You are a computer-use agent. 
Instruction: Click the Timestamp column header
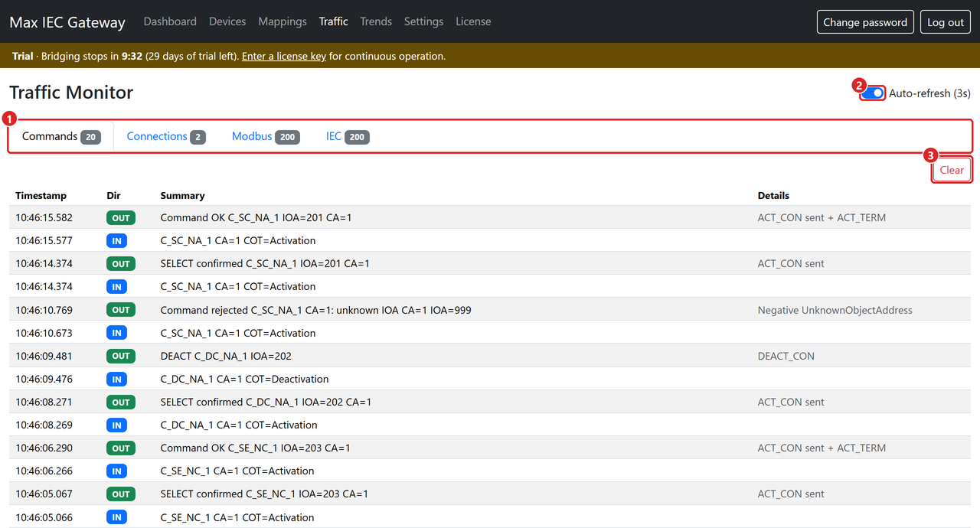pos(41,196)
